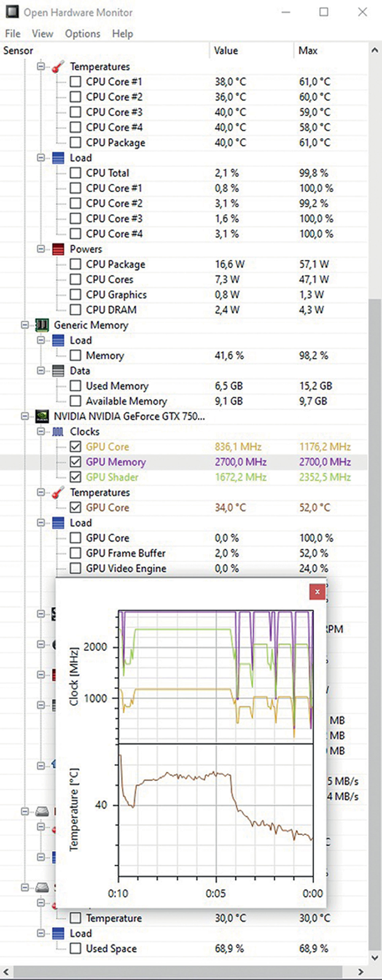Click the NVIDIA GeForce GTX 750 icon
The width and height of the screenshot is (382, 980).
(x=42, y=416)
